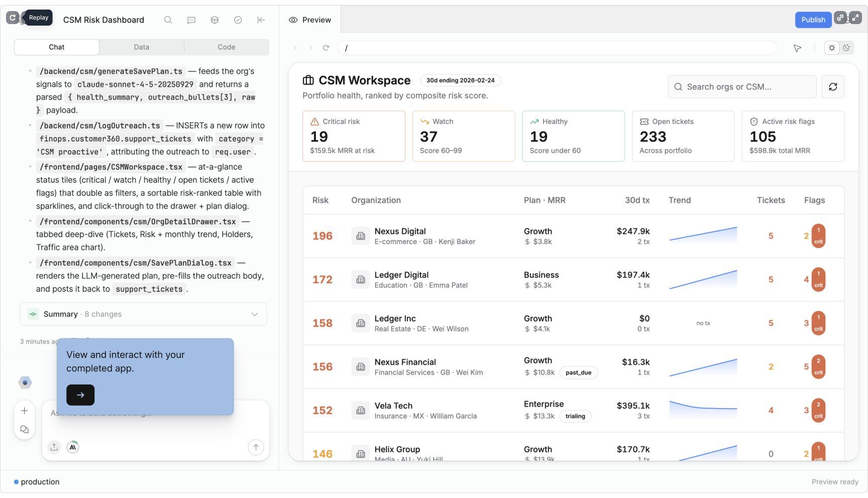Click the Ledger Digital organization icon
This screenshot has width=868, height=498.
click(x=361, y=280)
